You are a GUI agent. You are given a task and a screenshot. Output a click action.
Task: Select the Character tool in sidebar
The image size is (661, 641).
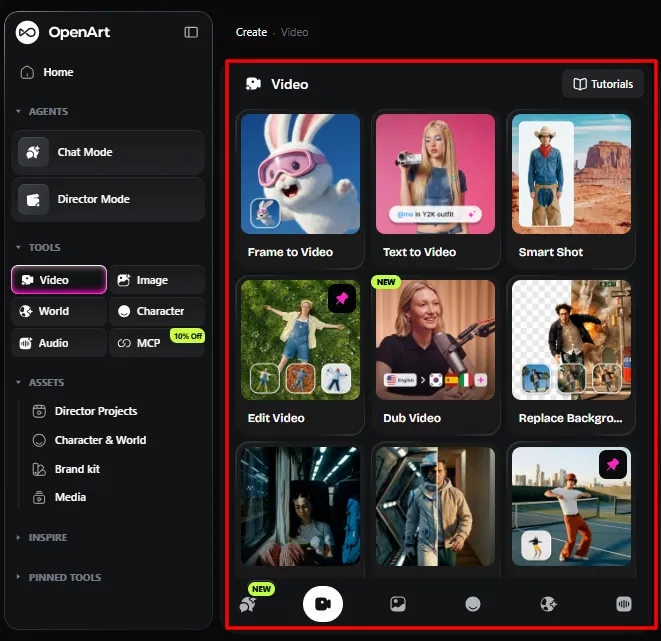click(157, 311)
